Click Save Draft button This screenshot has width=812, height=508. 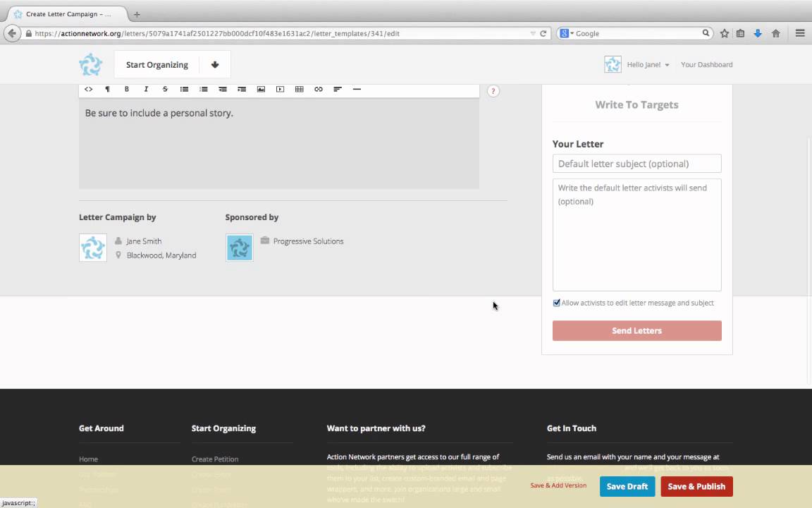click(x=627, y=486)
